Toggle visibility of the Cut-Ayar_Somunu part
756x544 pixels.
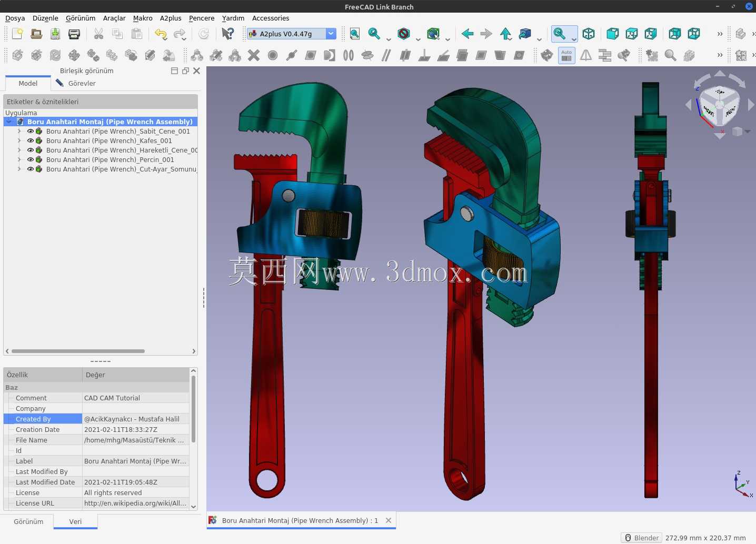click(30, 169)
